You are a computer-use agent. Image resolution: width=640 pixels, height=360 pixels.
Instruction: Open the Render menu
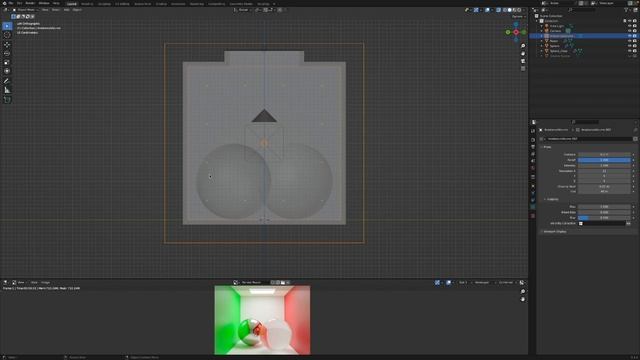(x=30, y=3)
